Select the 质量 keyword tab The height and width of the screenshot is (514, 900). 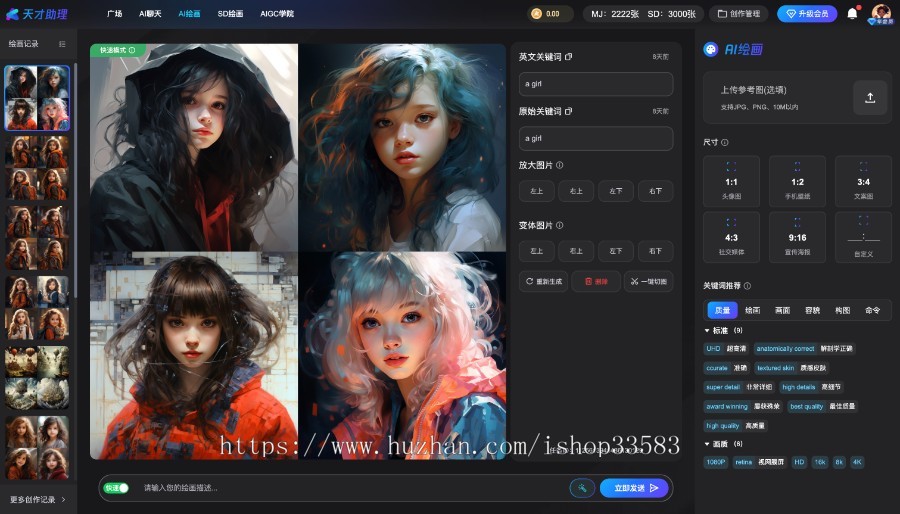click(722, 310)
